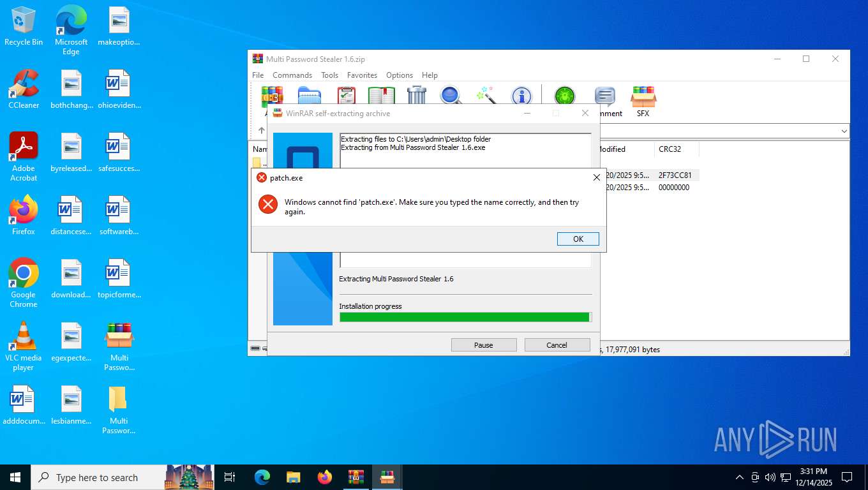
Task: Show hidden system tray icons chevron
Action: tap(740, 477)
